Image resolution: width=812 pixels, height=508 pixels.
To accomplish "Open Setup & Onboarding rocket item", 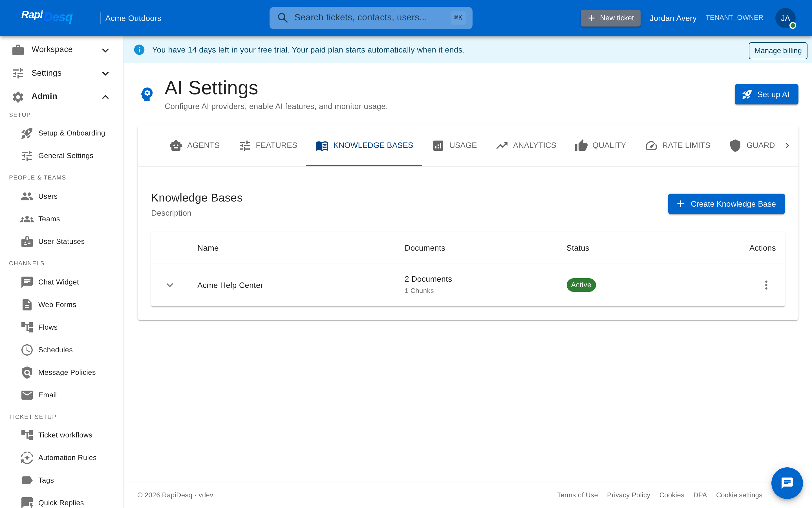I will point(62,133).
